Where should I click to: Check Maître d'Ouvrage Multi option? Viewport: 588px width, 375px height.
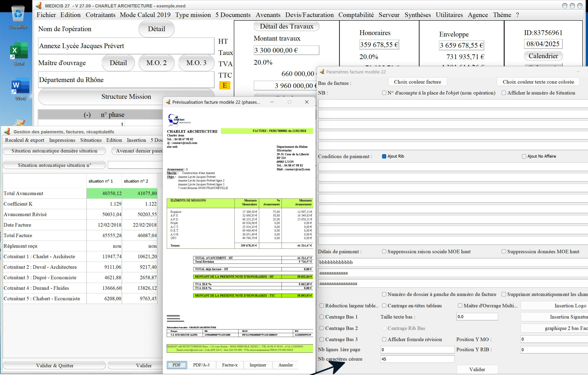point(460,305)
